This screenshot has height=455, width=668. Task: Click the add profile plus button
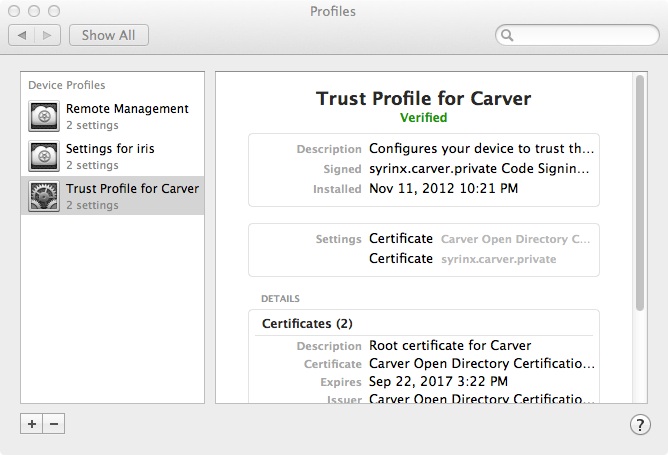pyautogui.click(x=32, y=424)
